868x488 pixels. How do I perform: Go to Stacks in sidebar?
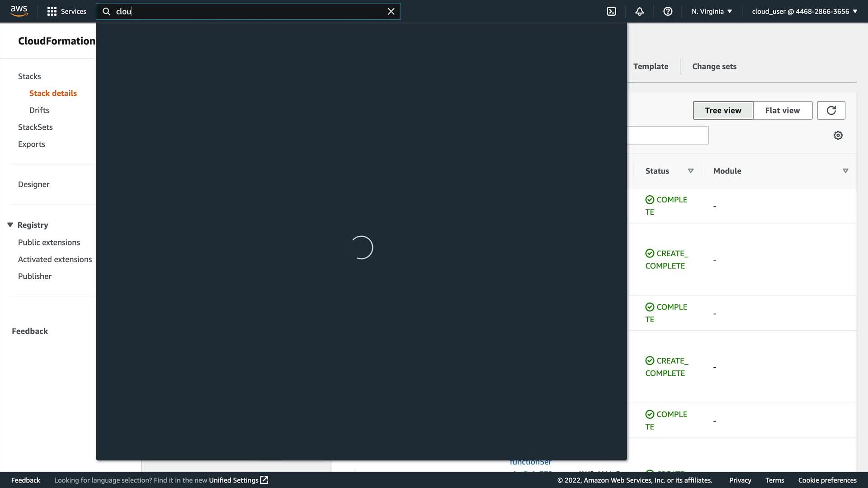[29, 76]
